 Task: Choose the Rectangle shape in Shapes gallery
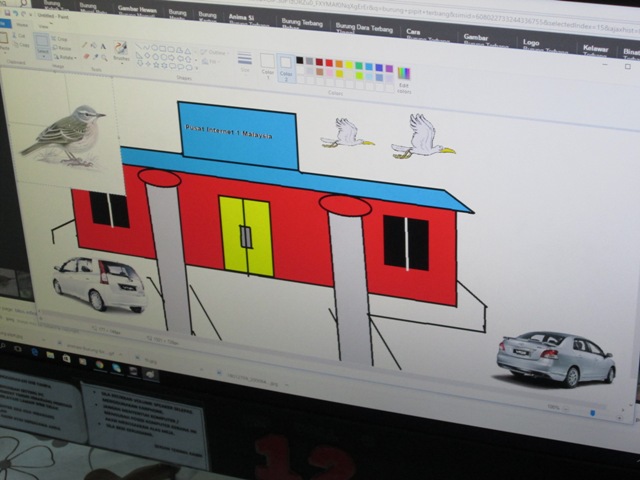(163, 49)
